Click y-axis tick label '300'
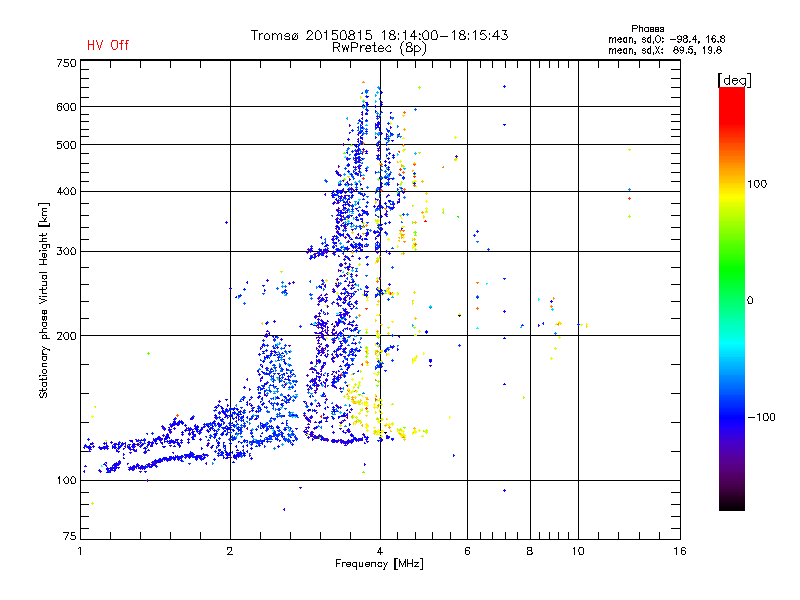 [66, 252]
